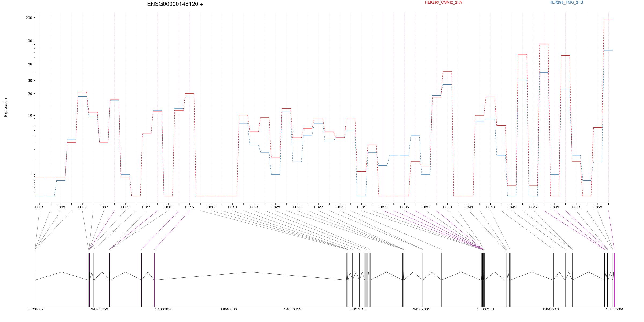The width and height of the screenshot is (644, 322).
Task: Click the gene title ENSG00000148120 +
Action: pyautogui.click(x=175, y=4)
